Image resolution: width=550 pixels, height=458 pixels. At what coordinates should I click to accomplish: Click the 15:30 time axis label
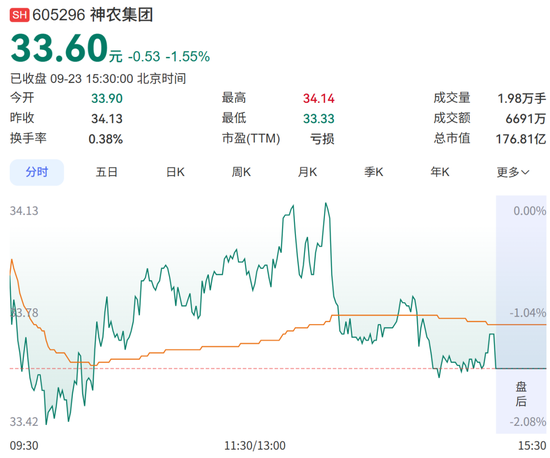532,446
